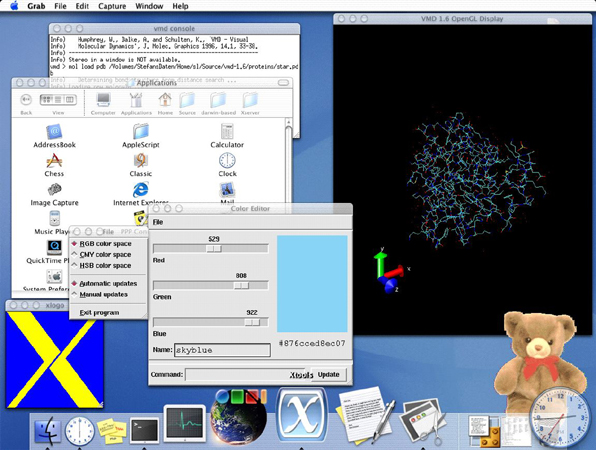Click the Blue slider handle
This screenshot has height=450, width=596.
pyautogui.click(x=252, y=322)
